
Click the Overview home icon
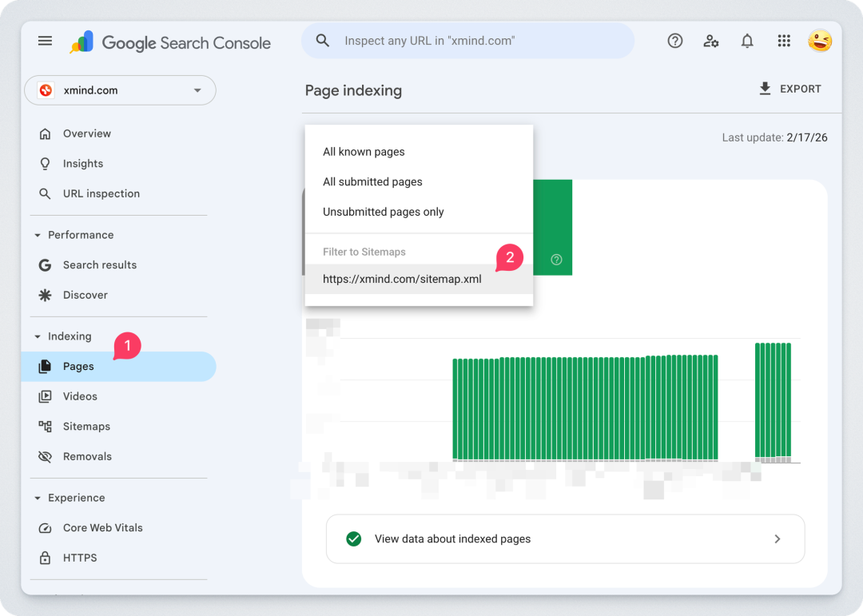click(x=45, y=133)
